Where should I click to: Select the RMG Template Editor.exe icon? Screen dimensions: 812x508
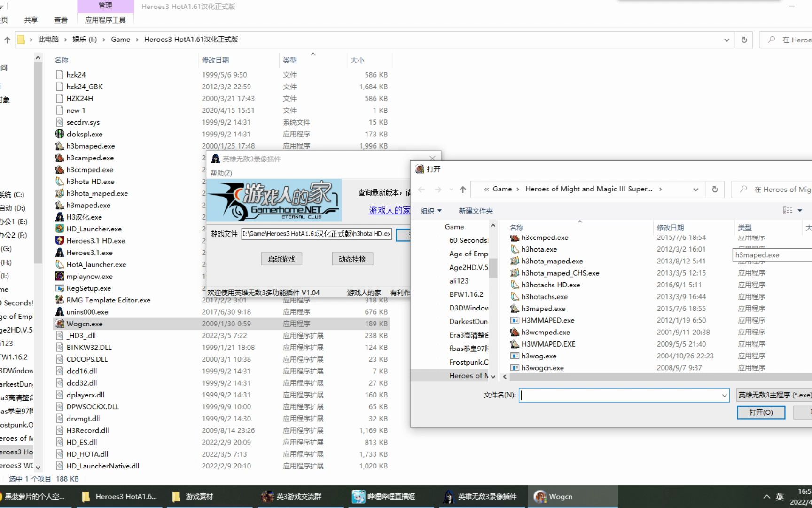[x=60, y=300]
